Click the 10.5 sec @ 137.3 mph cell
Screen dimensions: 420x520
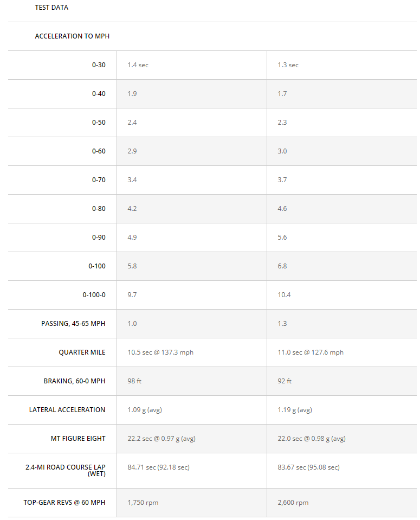tap(160, 352)
